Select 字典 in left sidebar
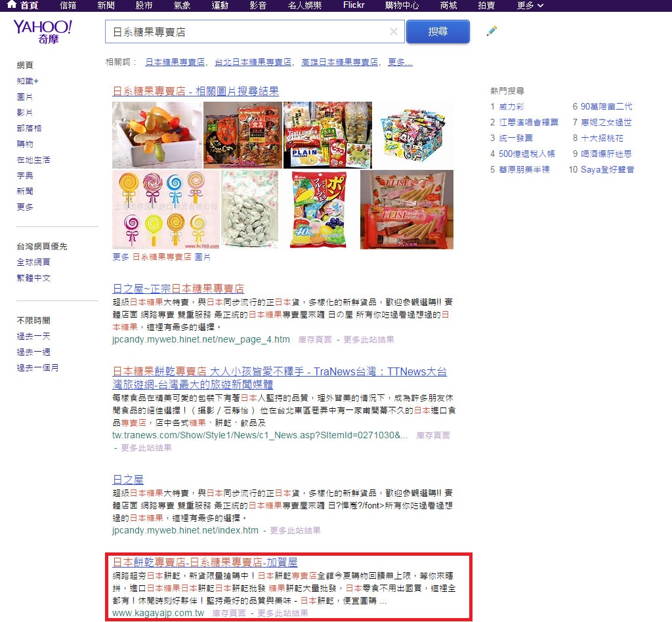The height and width of the screenshot is (622, 672). point(24,176)
